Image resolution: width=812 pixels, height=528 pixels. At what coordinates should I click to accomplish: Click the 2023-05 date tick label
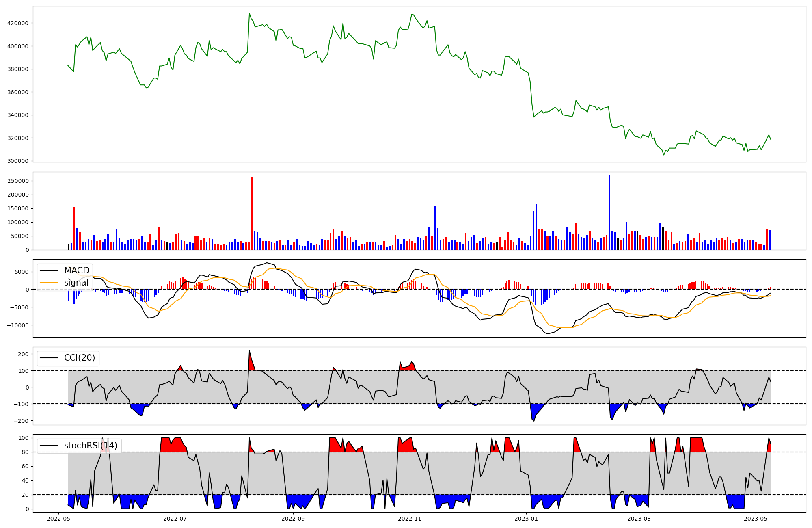pos(756,519)
